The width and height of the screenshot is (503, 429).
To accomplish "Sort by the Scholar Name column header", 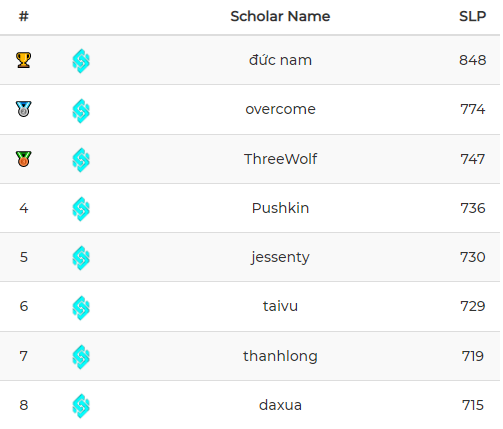I will point(280,16).
